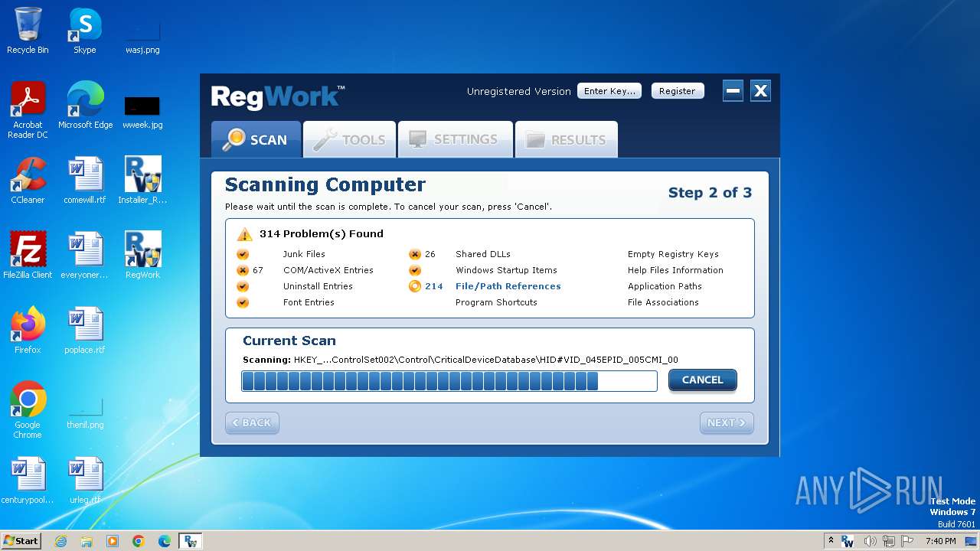This screenshot has width=980, height=551.
Task: Select the CCleaner desktop shortcut
Action: (28, 181)
